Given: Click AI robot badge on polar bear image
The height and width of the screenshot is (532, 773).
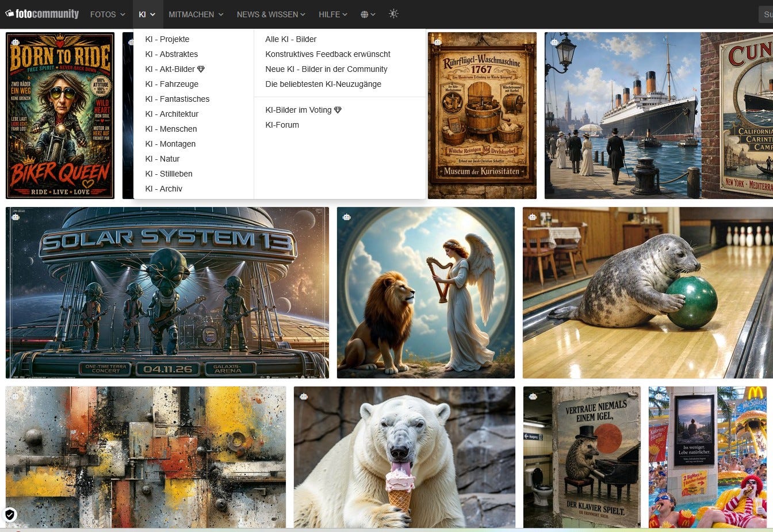Looking at the screenshot, I should pyautogui.click(x=304, y=396).
